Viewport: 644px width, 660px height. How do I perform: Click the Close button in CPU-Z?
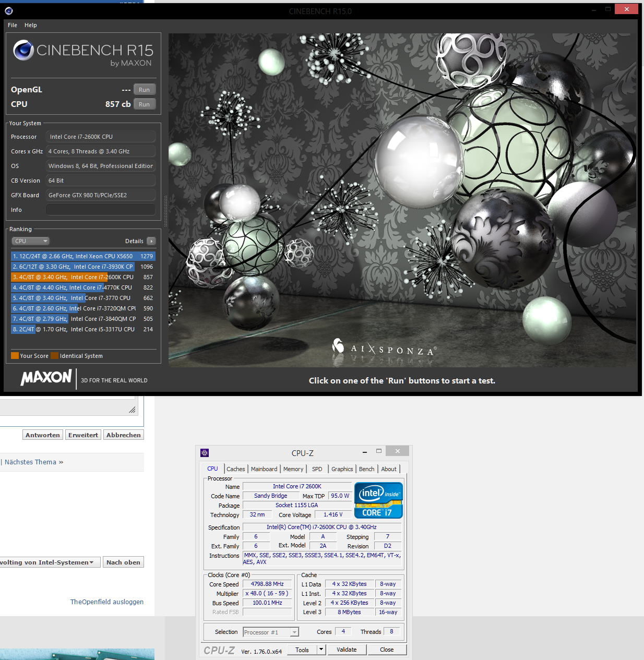[x=387, y=650]
